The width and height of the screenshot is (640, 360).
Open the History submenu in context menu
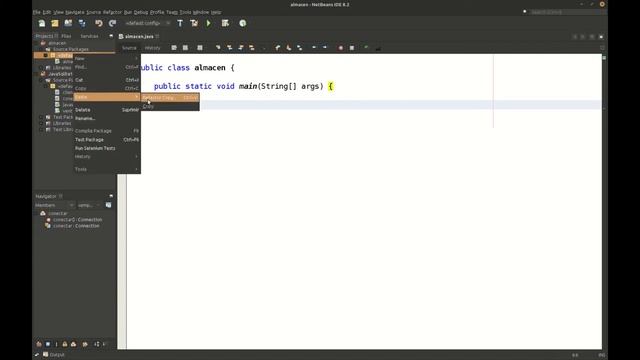(107, 156)
